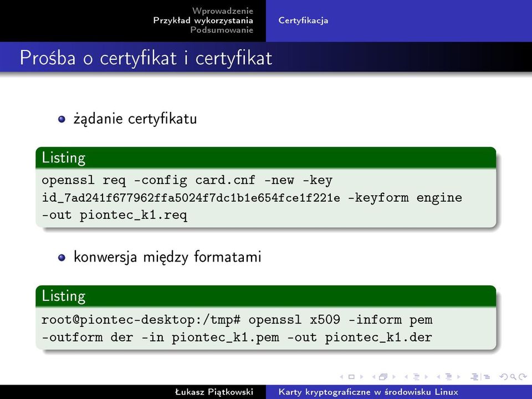Screen dimensions: 532x399
Task: Click the slide rectangle navigation icon
Action: pos(351,377)
